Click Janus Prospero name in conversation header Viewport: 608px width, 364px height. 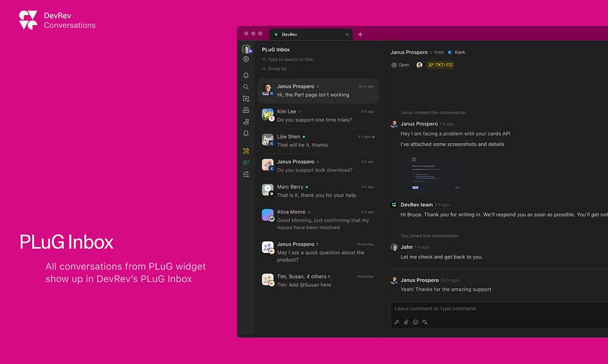(409, 52)
